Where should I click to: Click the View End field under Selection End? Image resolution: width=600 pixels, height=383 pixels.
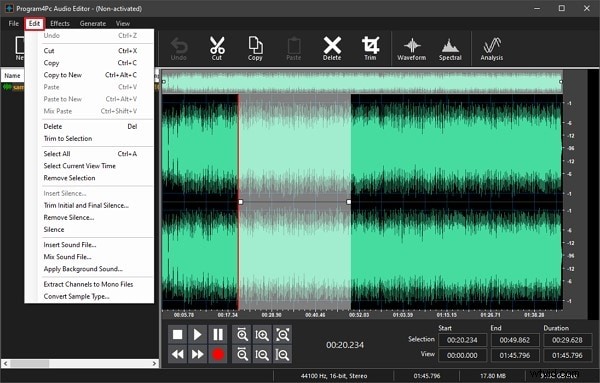tap(515, 355)
